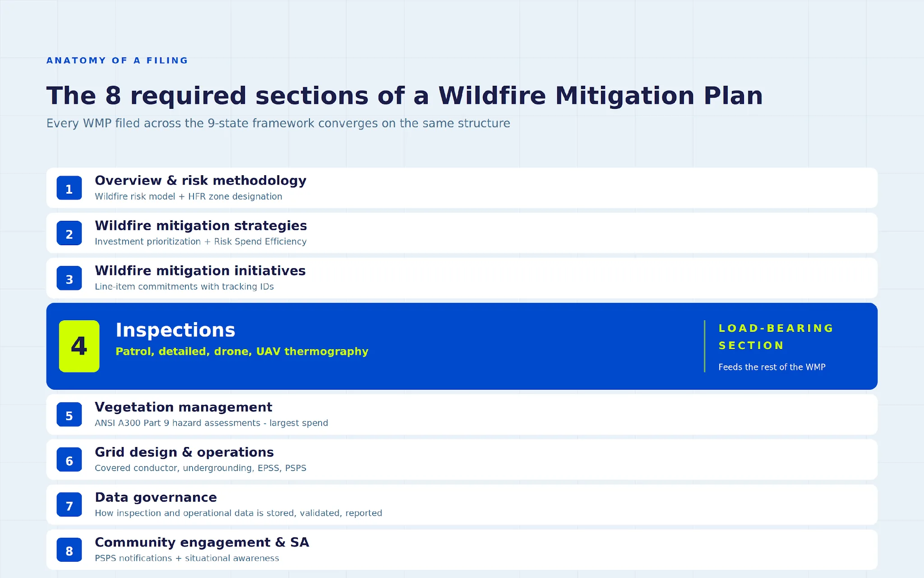The image size is (924, 578).
Task: Click the number 8 badge
Action: click(69, 550)
